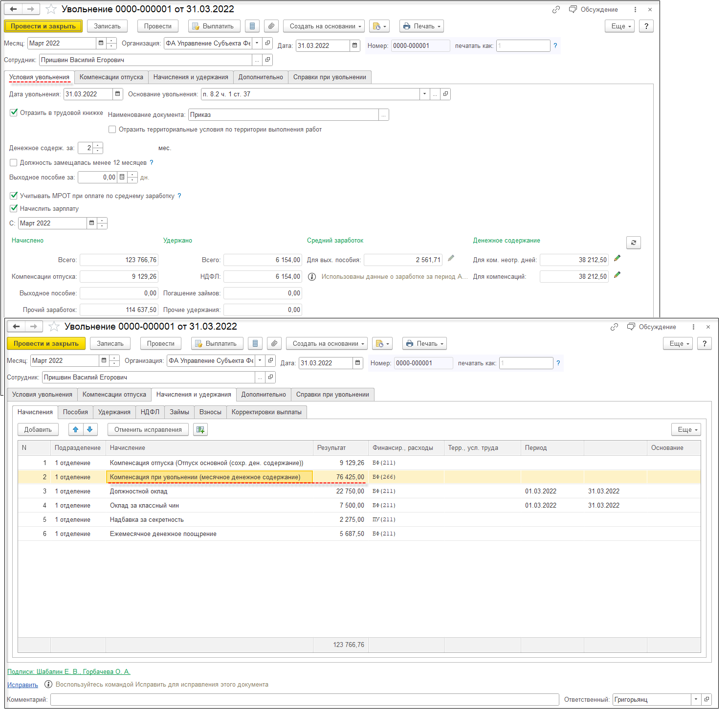Open signatures link Шабалин, Горбачева
Image resolution: width=728 pixels, height=713 pixels.
click(x=69, y=671)
